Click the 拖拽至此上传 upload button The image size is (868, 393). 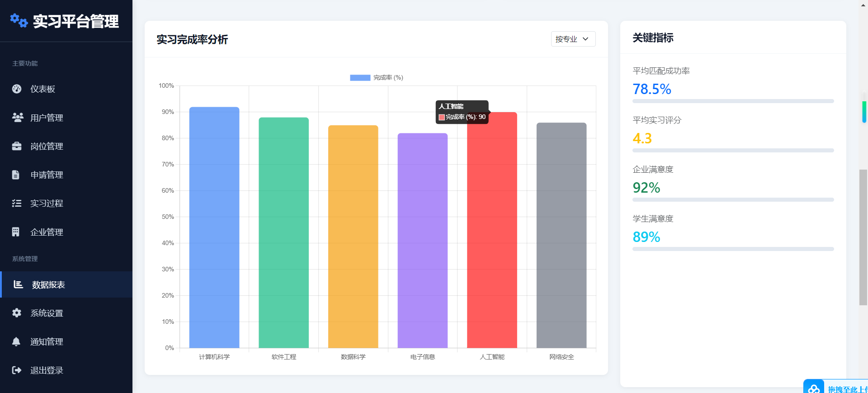(835, 386)
